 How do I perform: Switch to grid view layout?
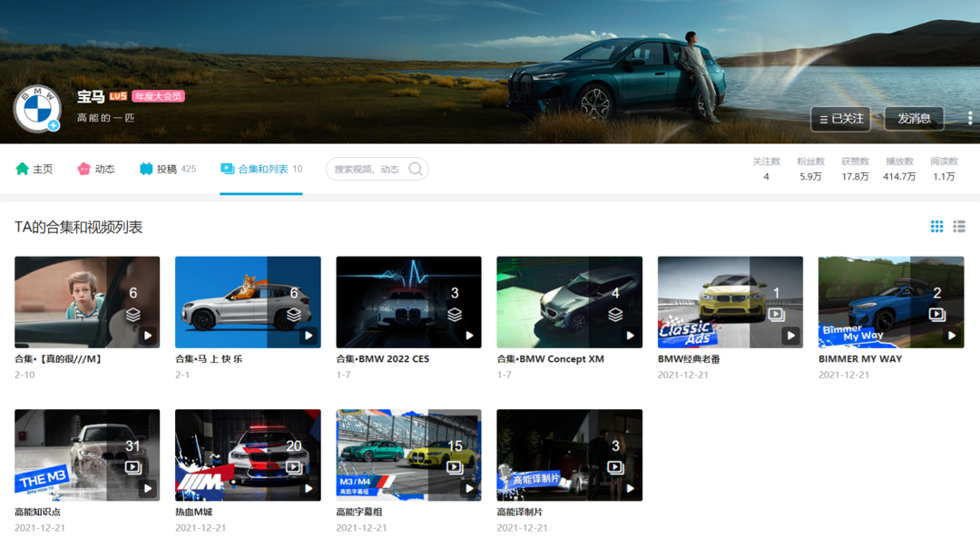[936, 226]
